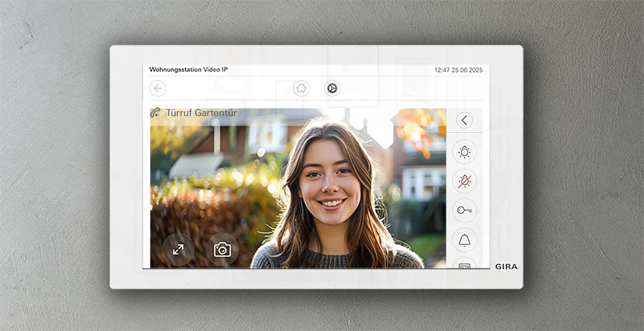Turn off light with crossed-out bulb icon
This screenshot has width=644, height=331.
point(464,181)
